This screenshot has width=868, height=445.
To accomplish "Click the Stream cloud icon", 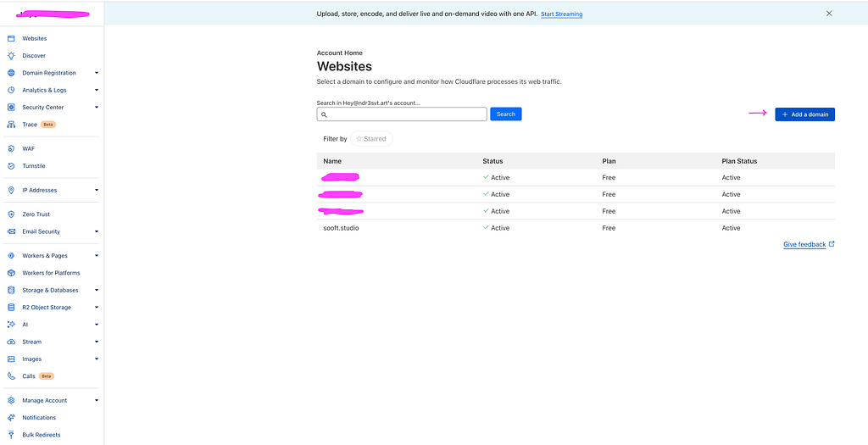I will [x=11, y=342].
